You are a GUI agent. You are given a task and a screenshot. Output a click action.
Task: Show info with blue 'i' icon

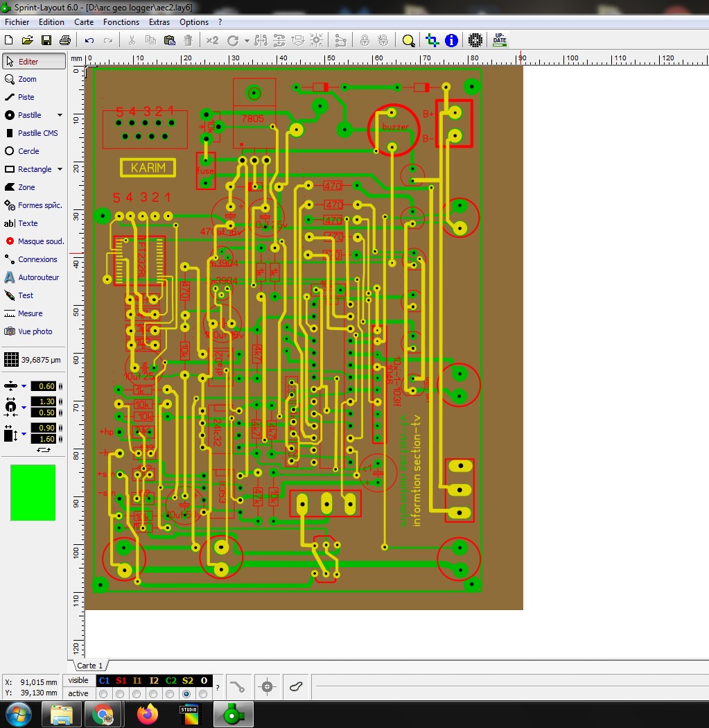click(451, 40)
